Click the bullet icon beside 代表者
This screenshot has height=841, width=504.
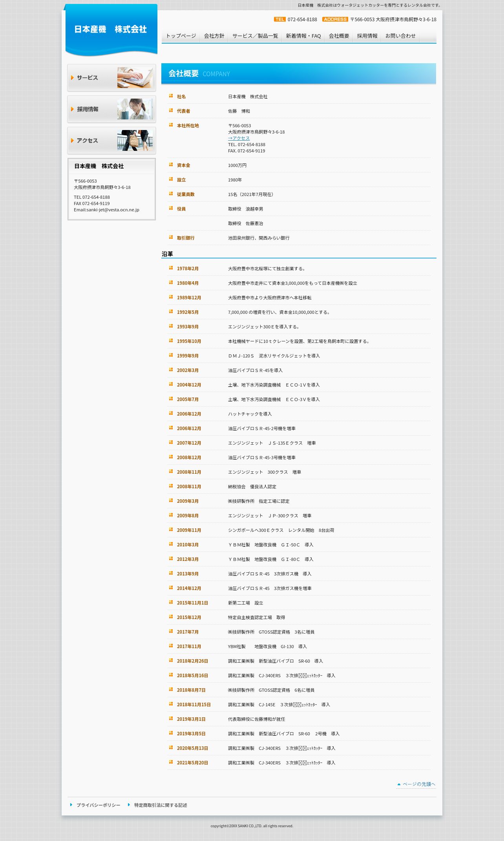(171, 110)
